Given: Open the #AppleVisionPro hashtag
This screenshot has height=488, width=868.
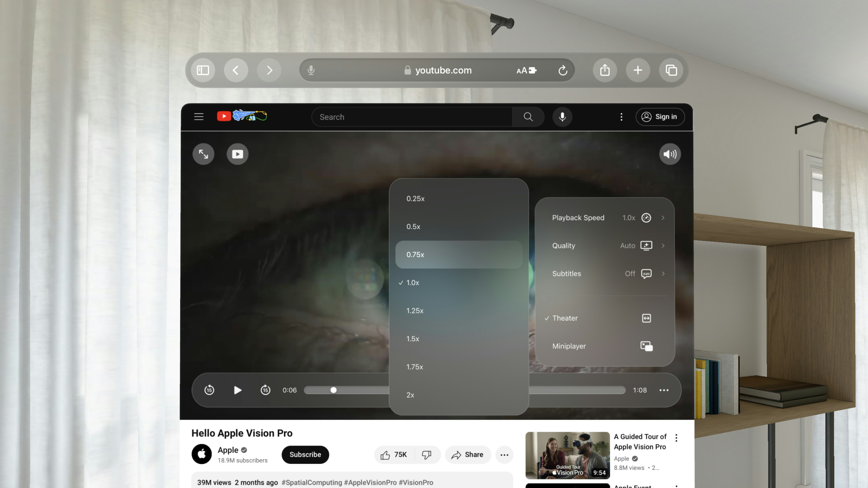Looking at the screenshot, I should pos(370,482).
